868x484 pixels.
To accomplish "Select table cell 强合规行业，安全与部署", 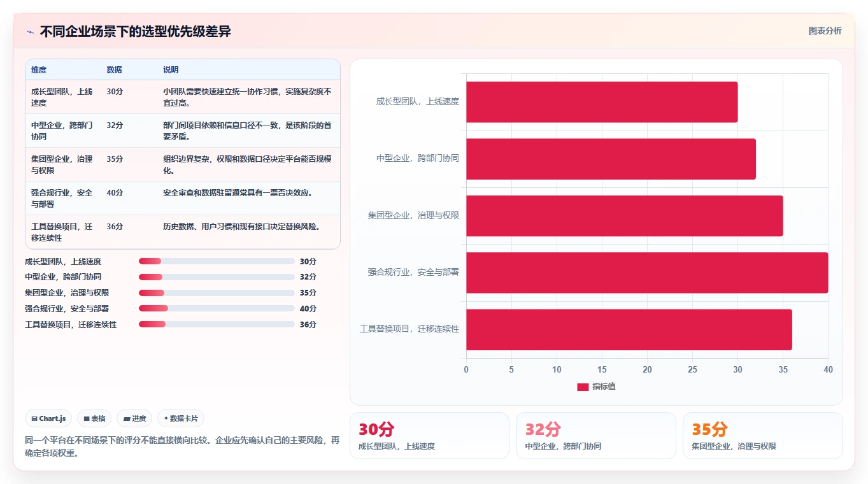I will [x=63, y=198].
